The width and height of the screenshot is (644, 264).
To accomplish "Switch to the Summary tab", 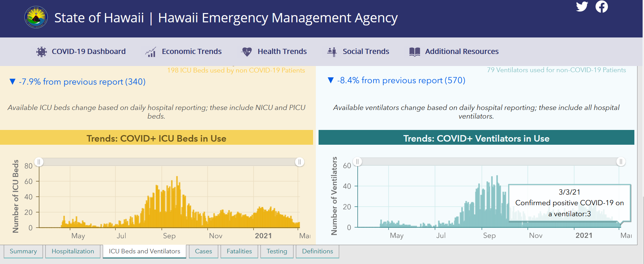I will click(x=23, y=251).
